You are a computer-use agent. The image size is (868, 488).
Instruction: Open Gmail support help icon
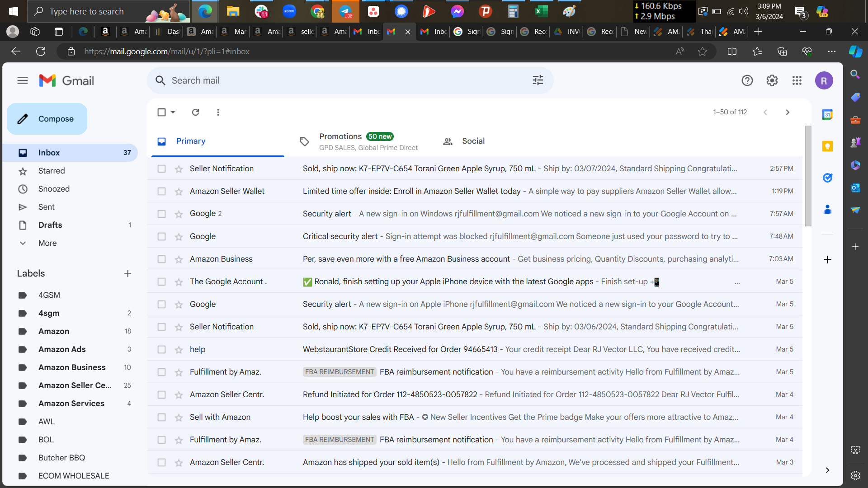[x=747, y=80]
